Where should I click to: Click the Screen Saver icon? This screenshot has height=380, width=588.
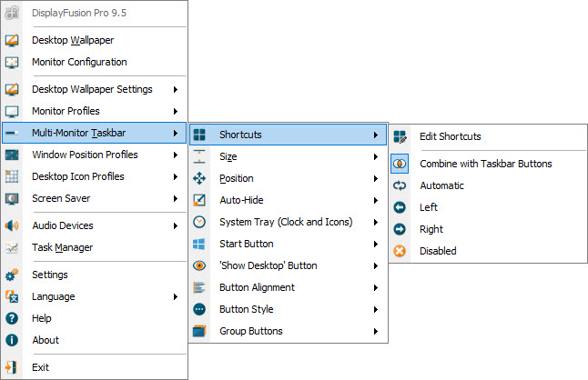tap(12, 198)
